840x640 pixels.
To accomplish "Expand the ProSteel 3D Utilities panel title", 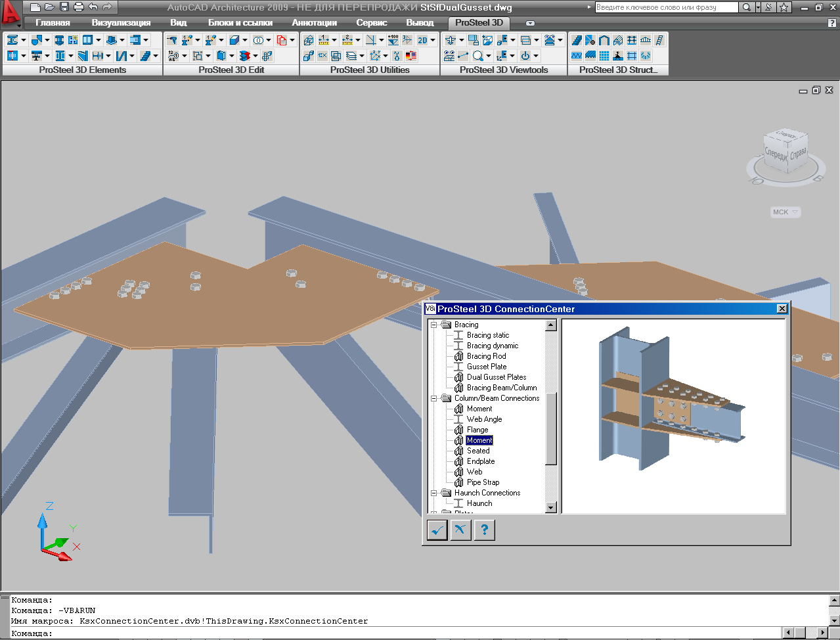I will tap(370, 70).
